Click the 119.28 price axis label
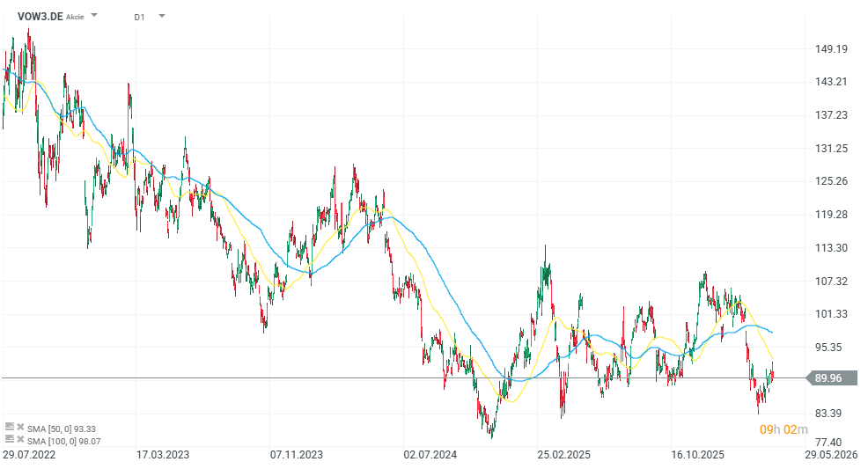868x469 pixels. (x=831, y=214)
